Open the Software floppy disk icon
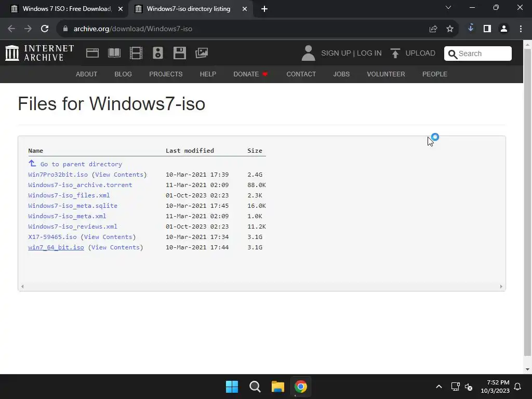Viewport: 532px width, 399px height. (x=179, y=53)
